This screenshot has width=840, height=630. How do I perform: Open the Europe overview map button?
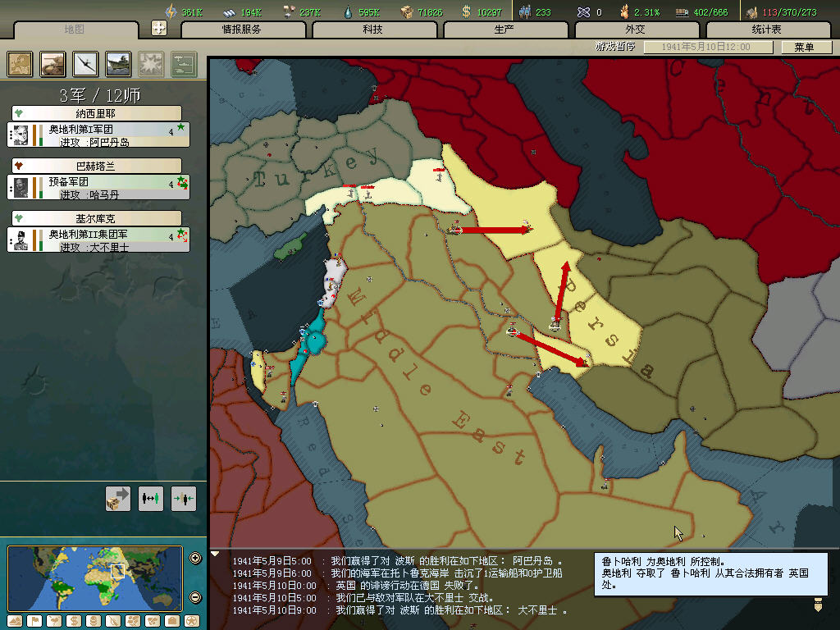click(20, 64)
